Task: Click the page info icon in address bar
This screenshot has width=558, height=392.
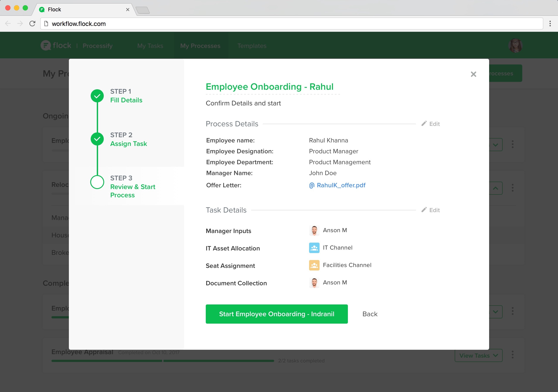Action: [46, 24]
